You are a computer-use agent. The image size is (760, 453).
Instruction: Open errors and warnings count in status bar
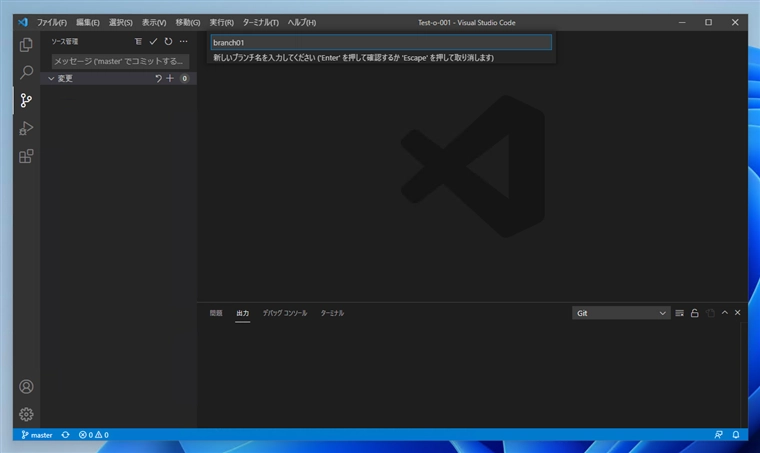point(94,435)
